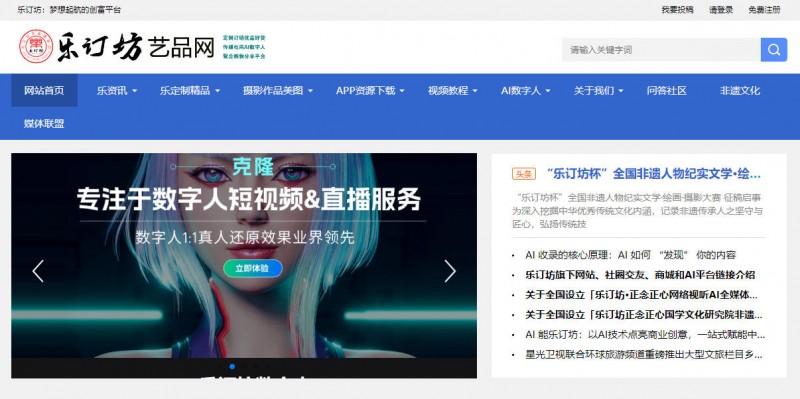Screen dimensions: 800x399
Task: Expand the 视频教程 dropdown menu
Action: pyautogui.click(x=453, y=90)
